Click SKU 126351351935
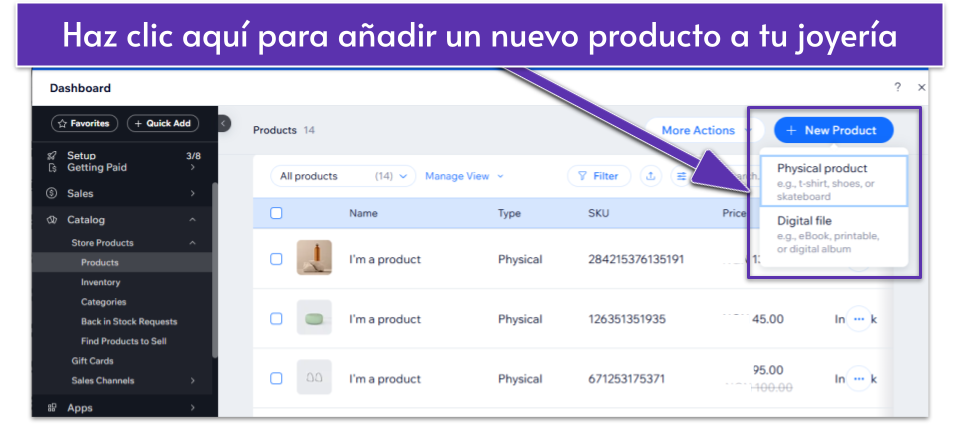Screen dimensions: 960x424 pos(627,319)
